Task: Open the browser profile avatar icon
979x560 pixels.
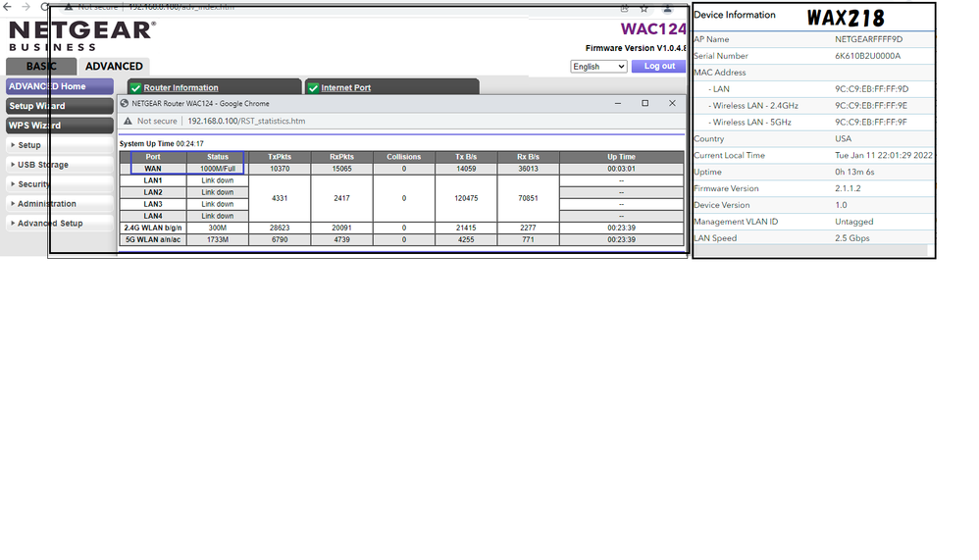Action: point(667,8)
